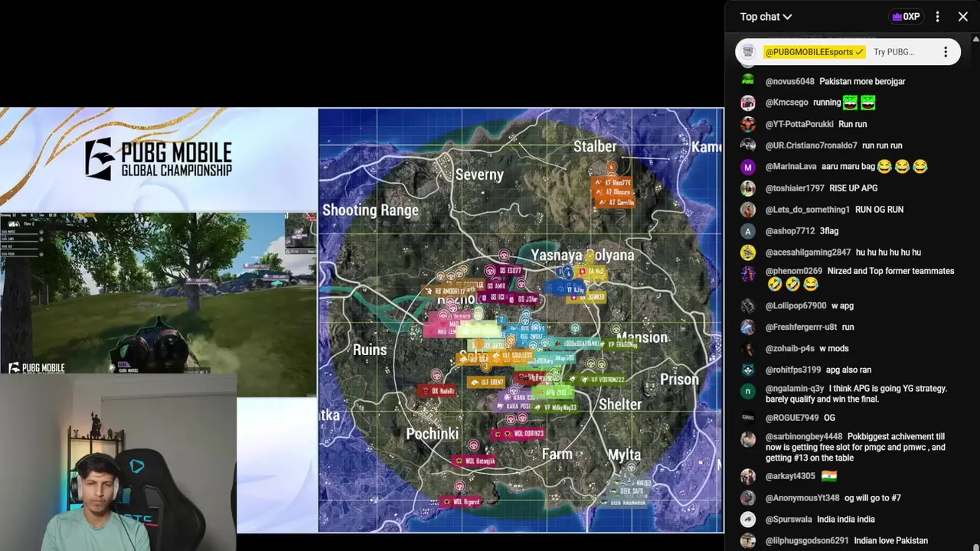Image resolution: width=980 pixels, height=551 pixels.
Task: Click Shelter label on the map
Action: coord(620,404)
